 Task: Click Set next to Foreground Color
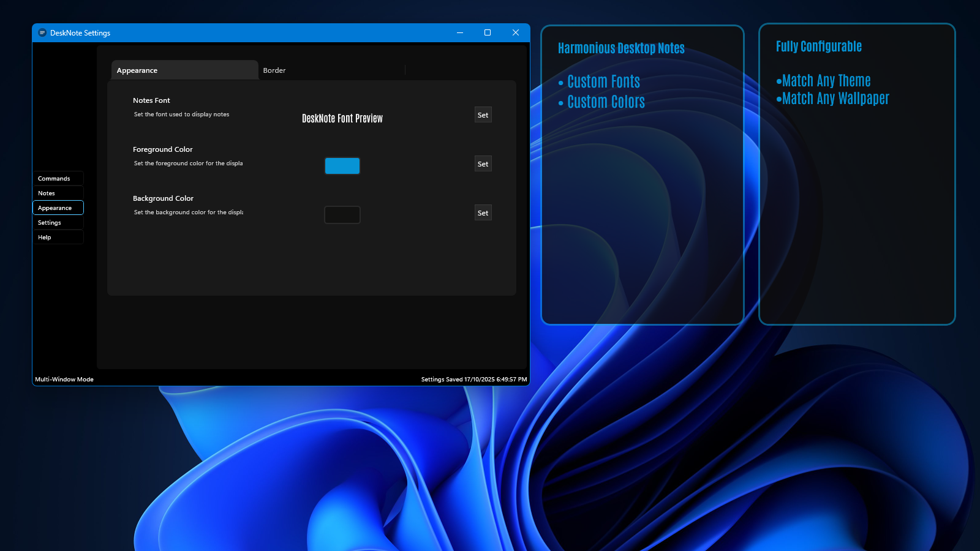point(483,163)
